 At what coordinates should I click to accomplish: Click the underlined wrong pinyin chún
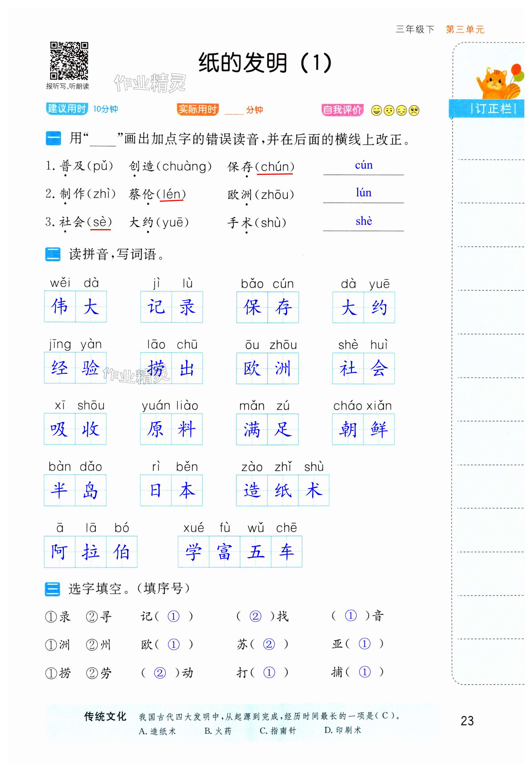[275, 167]
